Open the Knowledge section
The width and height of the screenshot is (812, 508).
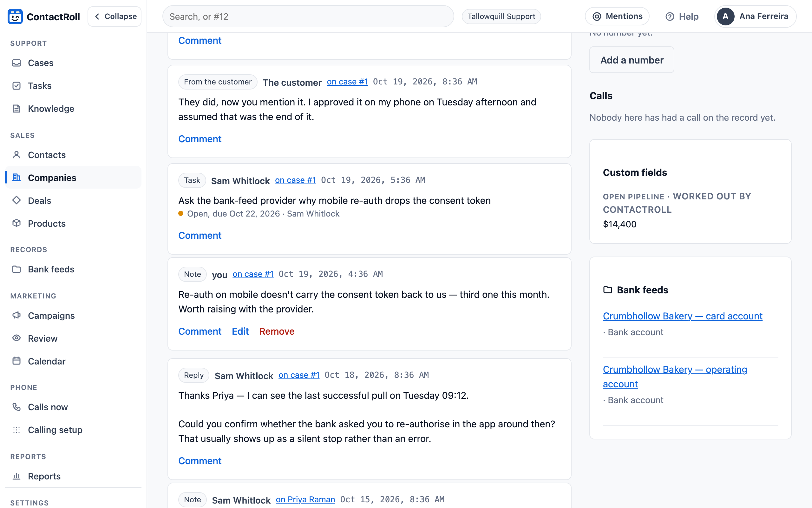[x=73, y=109]
